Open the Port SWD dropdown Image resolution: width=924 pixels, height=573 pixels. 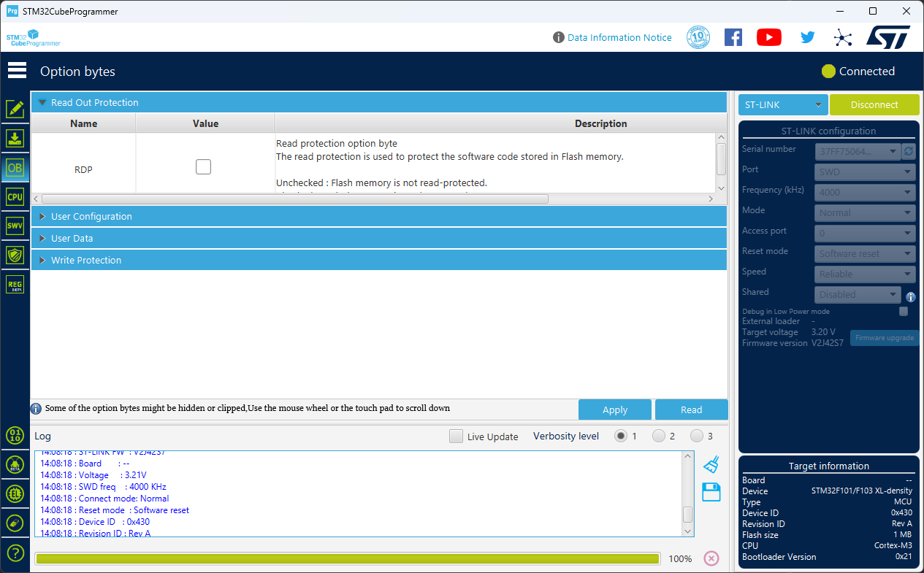pos(866,172)
